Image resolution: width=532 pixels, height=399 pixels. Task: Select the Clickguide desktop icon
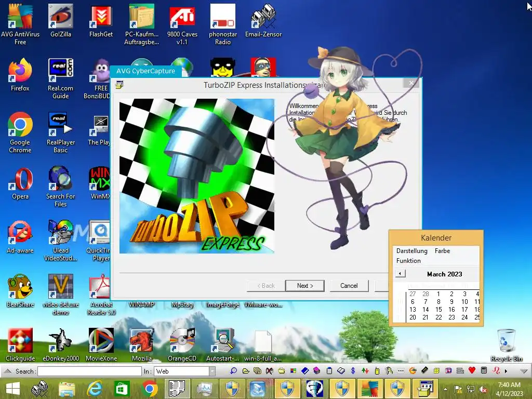point(20,345)
